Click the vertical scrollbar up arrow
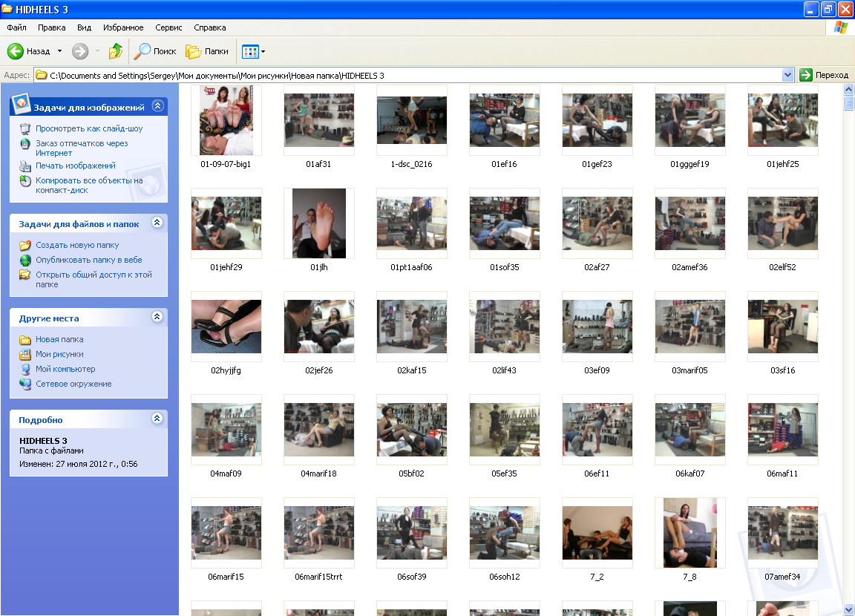This screenshot has height=616, width=855. (x=848, y=89)
